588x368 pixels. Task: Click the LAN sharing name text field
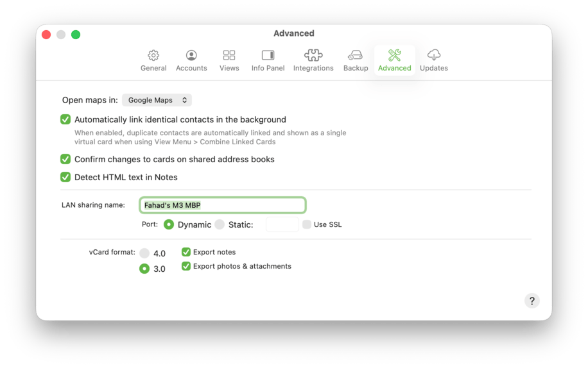[222, 205]
